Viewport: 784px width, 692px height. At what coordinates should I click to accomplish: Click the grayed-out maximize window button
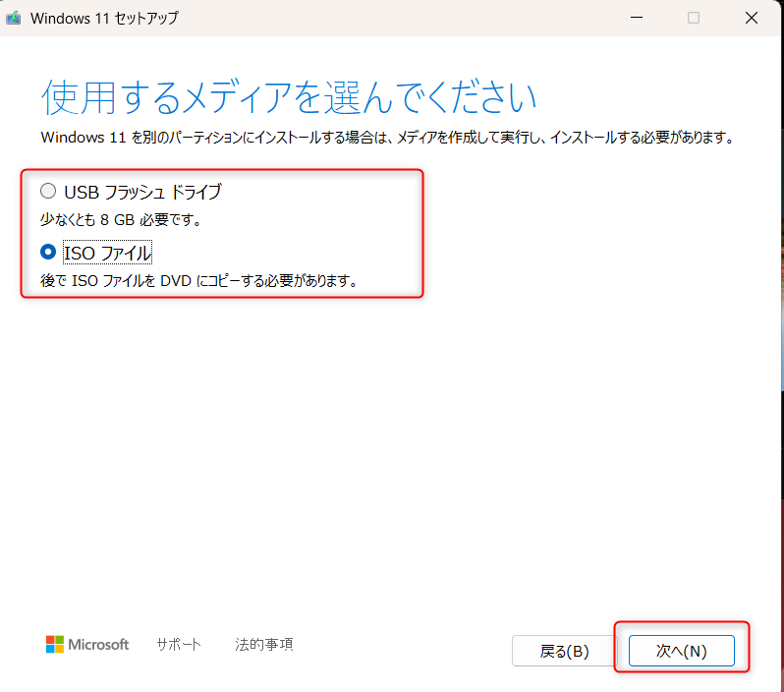694,18
